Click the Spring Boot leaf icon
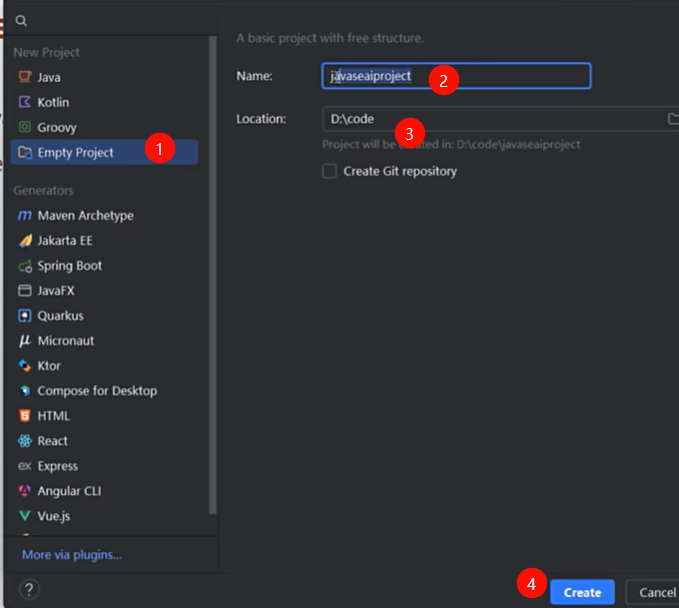 pos(25,266)
